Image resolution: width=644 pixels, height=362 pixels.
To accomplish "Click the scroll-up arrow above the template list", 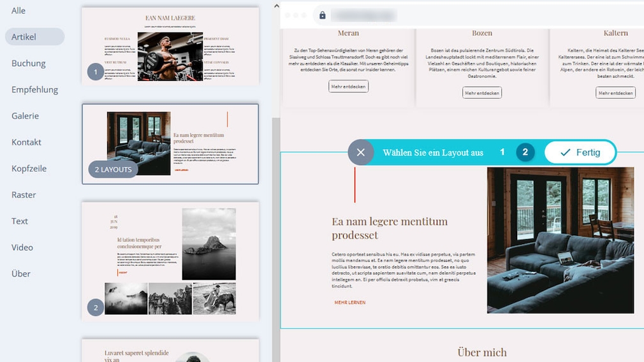I will (x=276, y=6).
